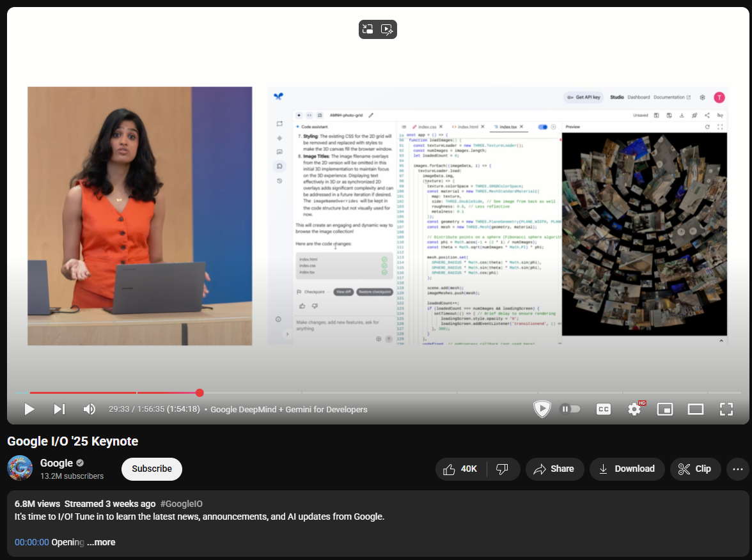Click the Studio tab in the video
This screenshot has width=752, height=560.
[616, 97]
